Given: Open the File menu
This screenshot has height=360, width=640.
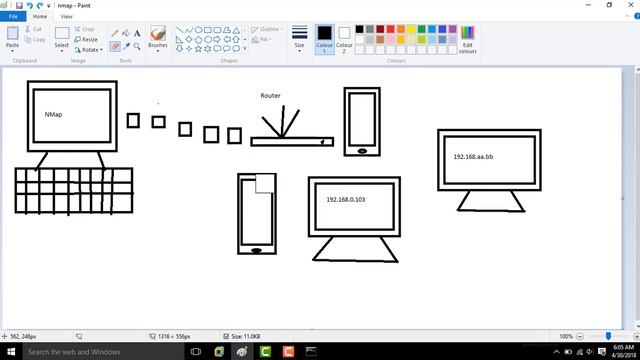Looking at the screenshot, I should click(13, 16).
